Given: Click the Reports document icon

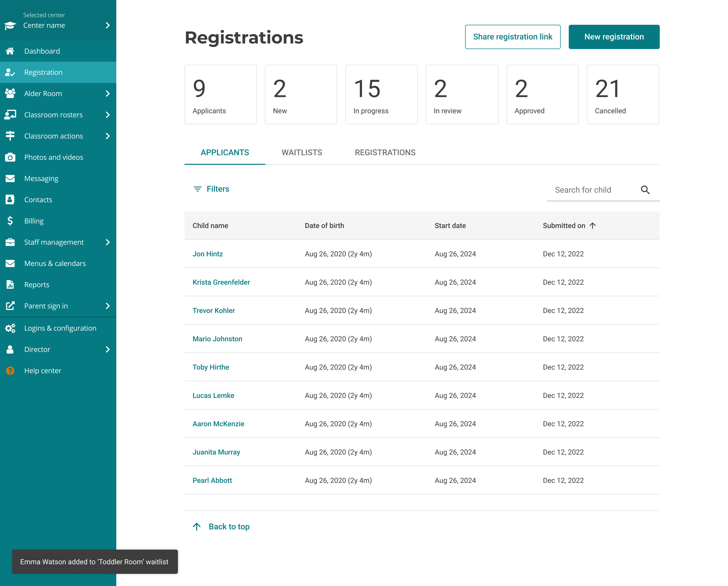Looking at the screenshot, I should click(x=10, y=285).
